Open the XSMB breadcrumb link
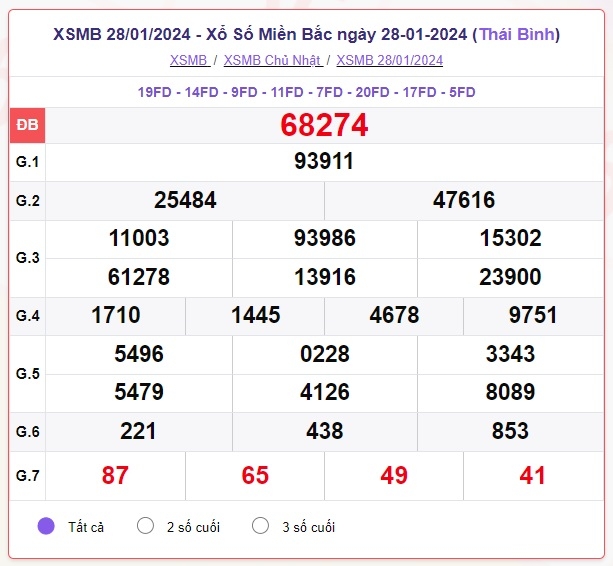 pos(190,60)
